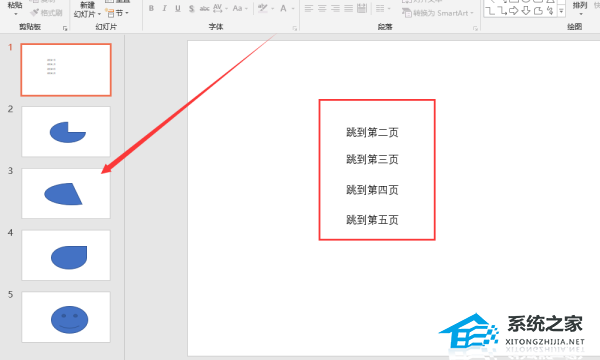
Task: Select the snipped-corner rectangle shape in gallery
Action: click(538, 11)
